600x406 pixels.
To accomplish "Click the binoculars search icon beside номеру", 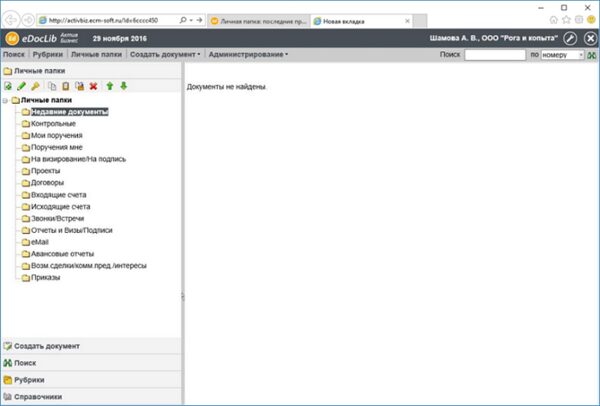I will [592, 55].
